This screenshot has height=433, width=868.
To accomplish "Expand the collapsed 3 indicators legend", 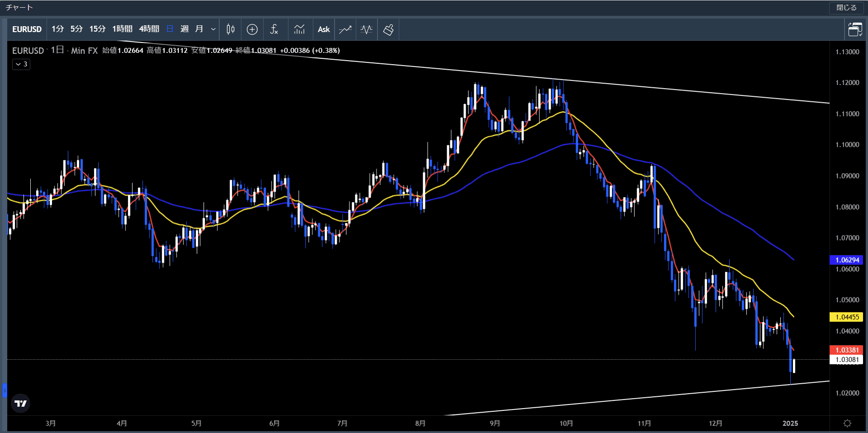I will (x=21, y=64).
